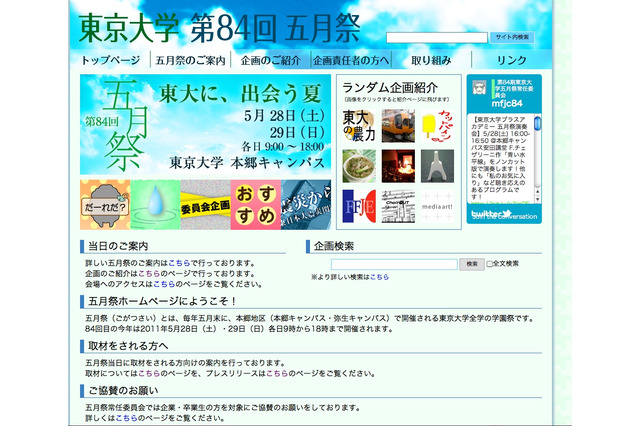Viewport: 640px width, 426px height.
Task: Open the リンク navigation tab
Action: (x=511, y=60)
